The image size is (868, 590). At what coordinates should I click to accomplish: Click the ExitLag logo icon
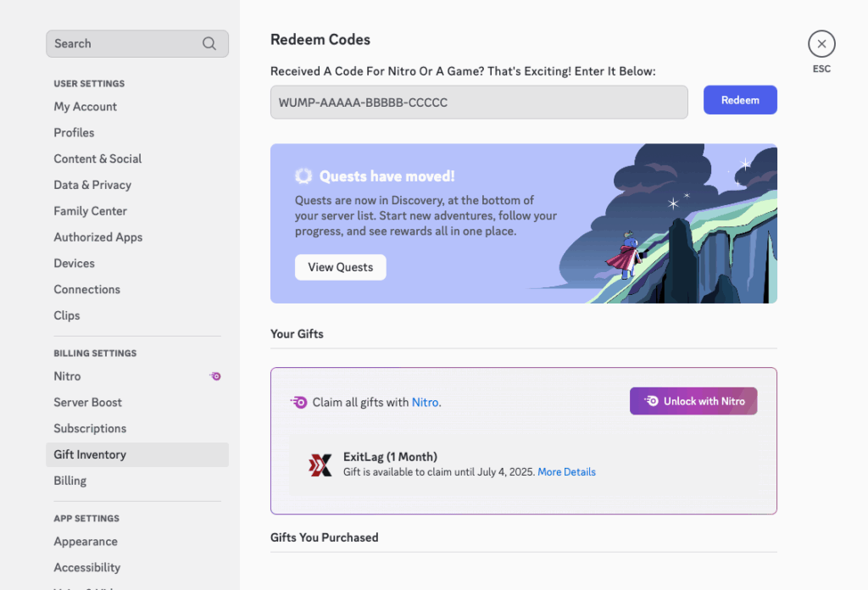coord(320,465)
